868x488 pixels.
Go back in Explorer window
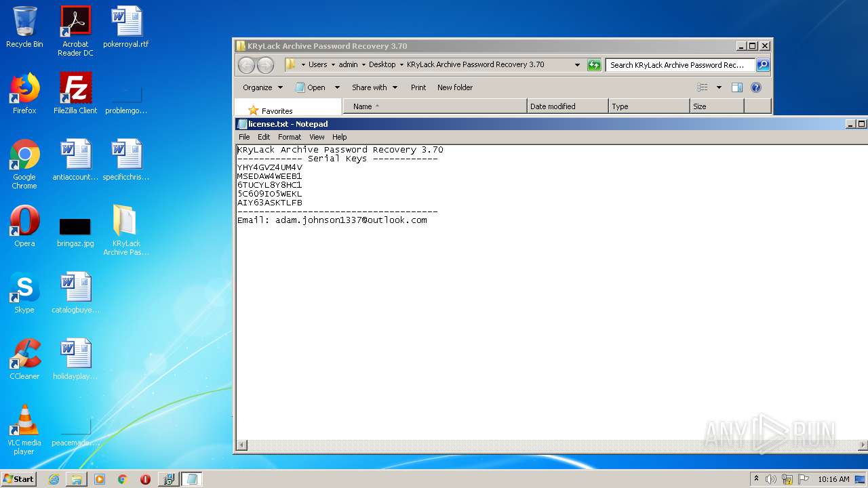(x=247, y=65)
